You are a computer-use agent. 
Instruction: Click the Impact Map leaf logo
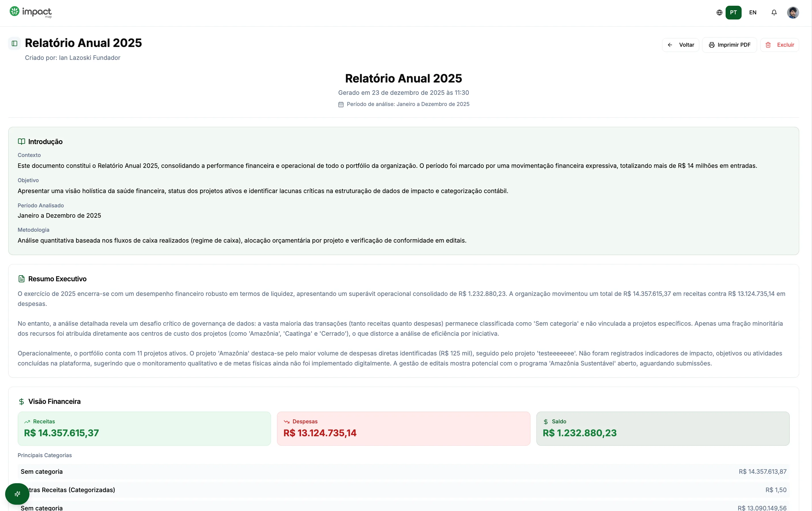coord(15,11)
